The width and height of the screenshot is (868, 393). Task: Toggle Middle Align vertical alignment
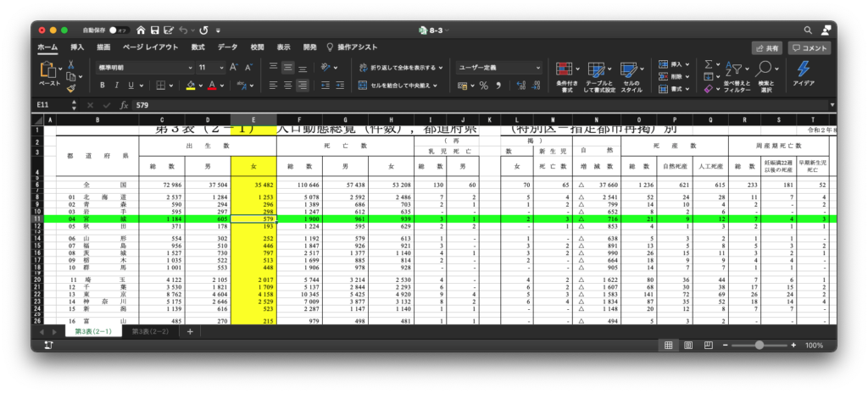(288, 67)
